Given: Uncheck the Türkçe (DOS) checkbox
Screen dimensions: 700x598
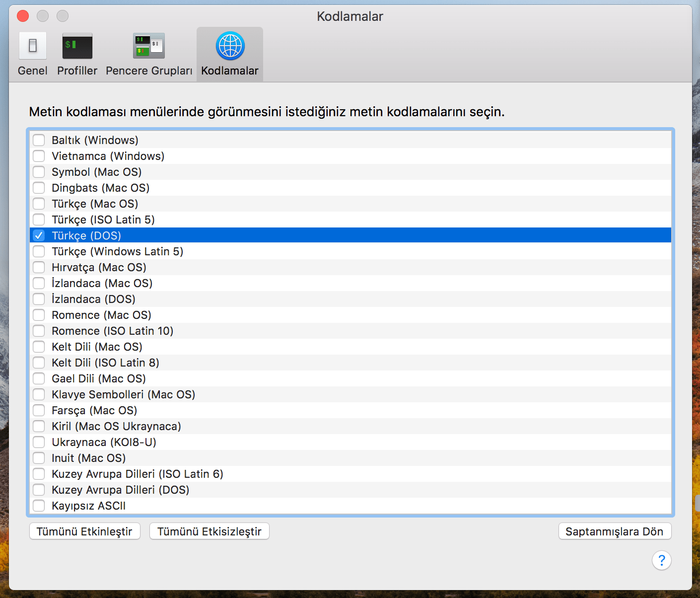Looking at the screenshot, I should coord(39,235).
